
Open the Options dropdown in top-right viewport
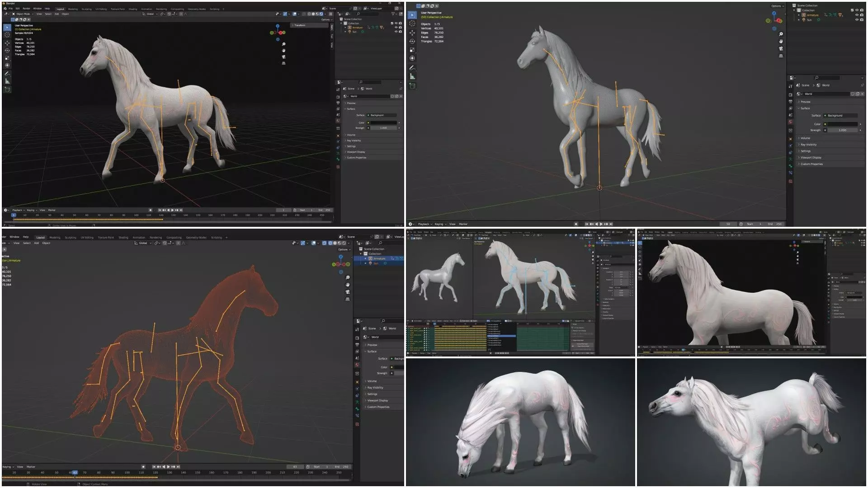tap(777, 6)
